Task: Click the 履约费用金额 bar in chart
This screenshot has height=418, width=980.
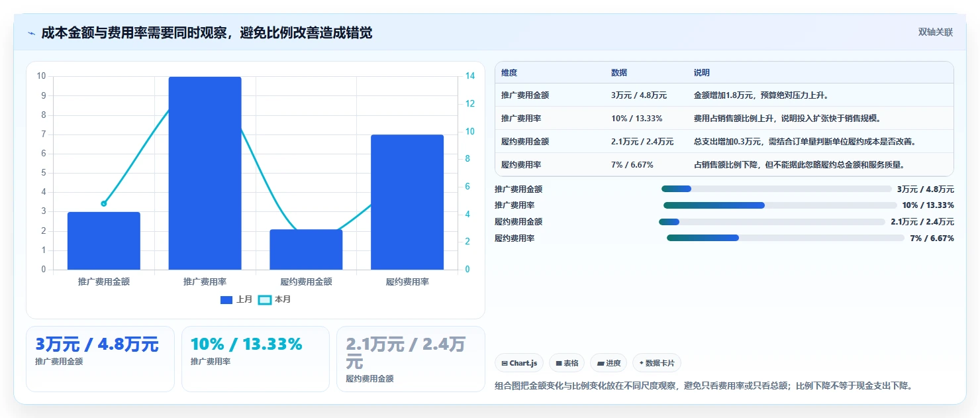Action: [x=306, y=250]
